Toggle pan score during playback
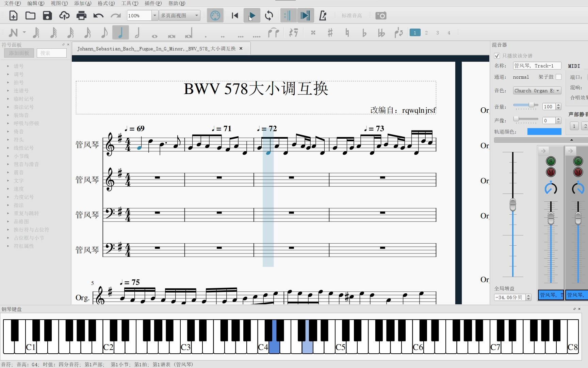588x368 pixels. coord(305,16)
